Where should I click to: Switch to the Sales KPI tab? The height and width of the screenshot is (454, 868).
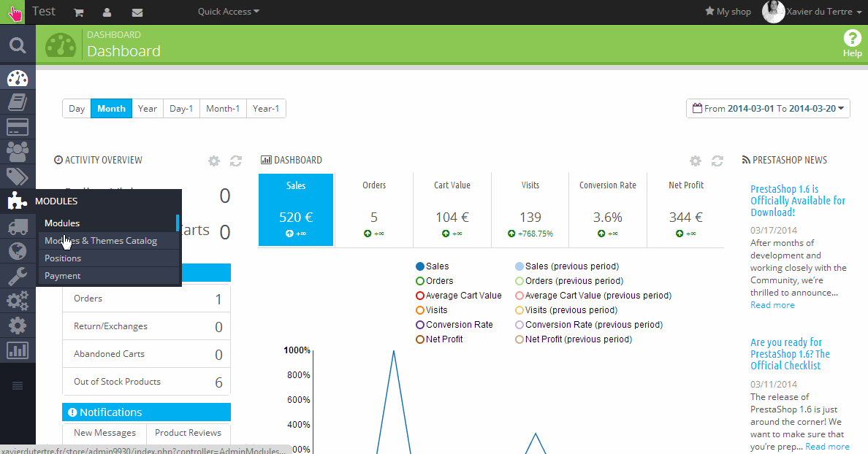pyautogui.click(x=296, y=209)
